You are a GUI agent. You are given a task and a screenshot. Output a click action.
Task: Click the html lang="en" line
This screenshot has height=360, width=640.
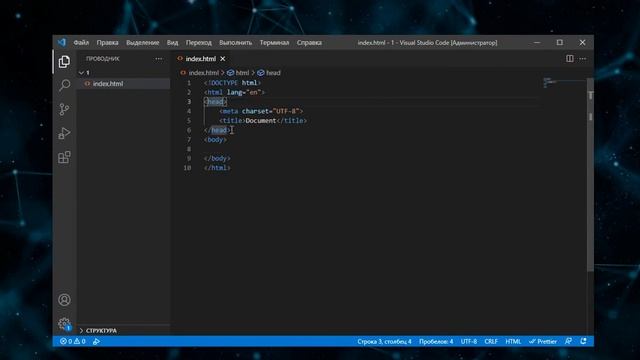coord(234,92)
